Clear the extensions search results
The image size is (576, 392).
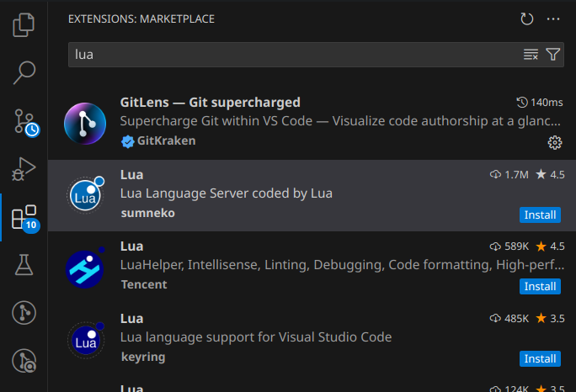tap(531, 55)
